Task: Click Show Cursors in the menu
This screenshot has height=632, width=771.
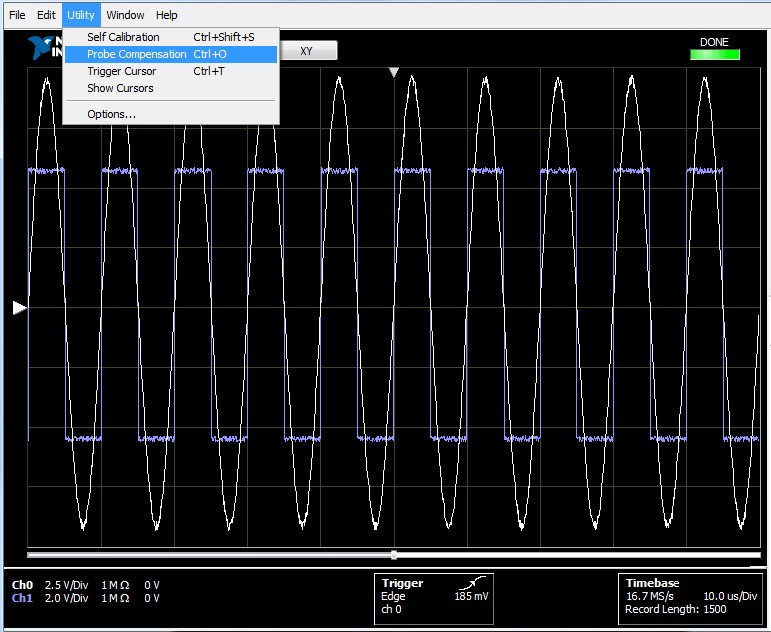Action: tap(120, 88)
